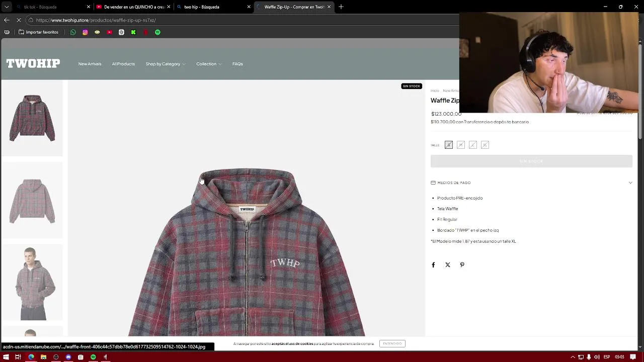Choose size S option
Image resolution: width=644 pixels, height=362 pixels.
point(449,145)
